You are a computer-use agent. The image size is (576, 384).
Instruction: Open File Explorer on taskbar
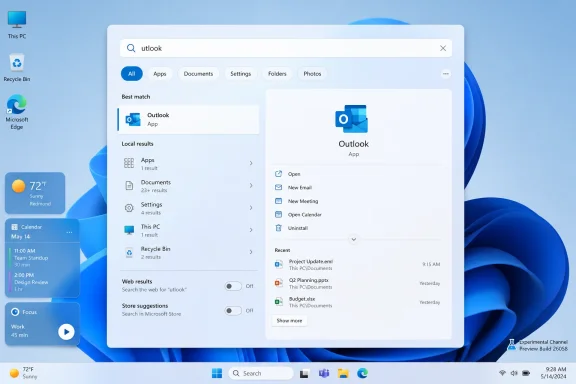(x=343, y=373)
